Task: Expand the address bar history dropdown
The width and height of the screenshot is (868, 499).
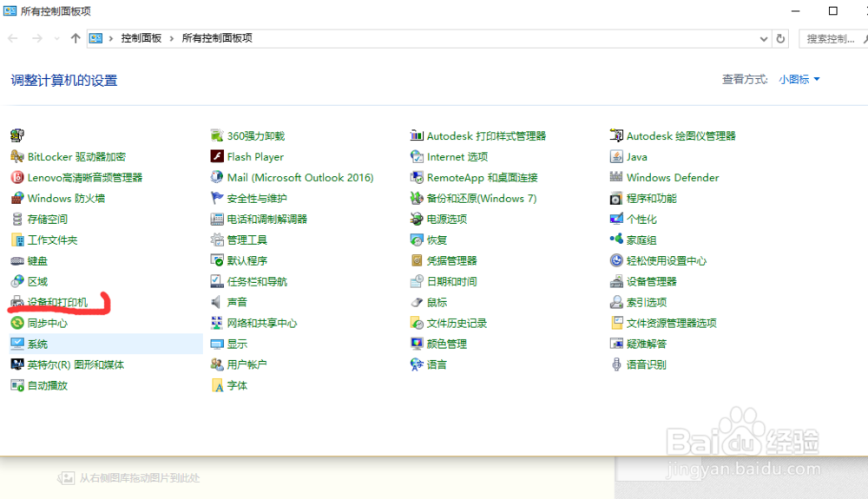Action: [x=763, y=39]
